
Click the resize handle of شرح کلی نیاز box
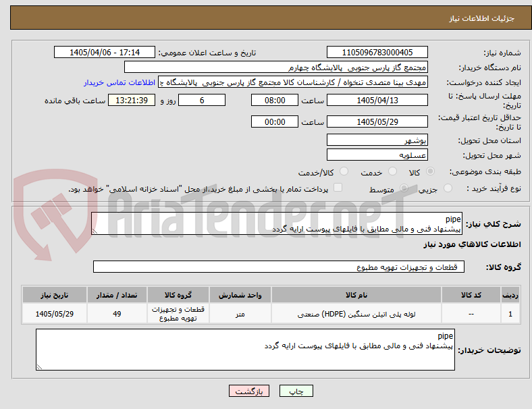(95, 231)
